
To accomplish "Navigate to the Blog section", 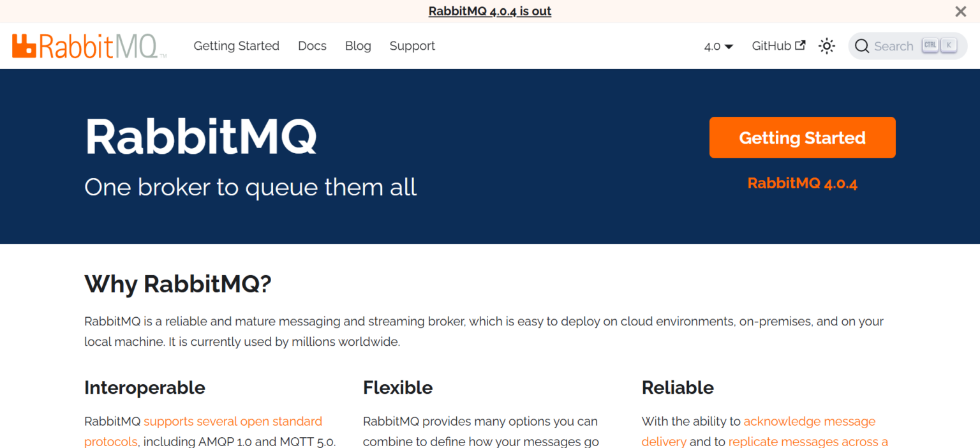I will (358, 45).
